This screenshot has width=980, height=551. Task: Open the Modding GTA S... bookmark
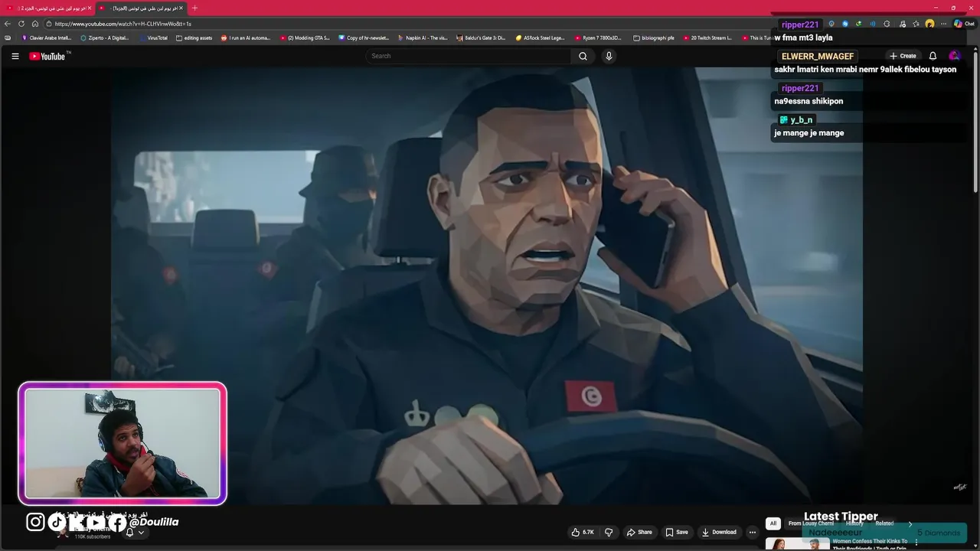305,37
